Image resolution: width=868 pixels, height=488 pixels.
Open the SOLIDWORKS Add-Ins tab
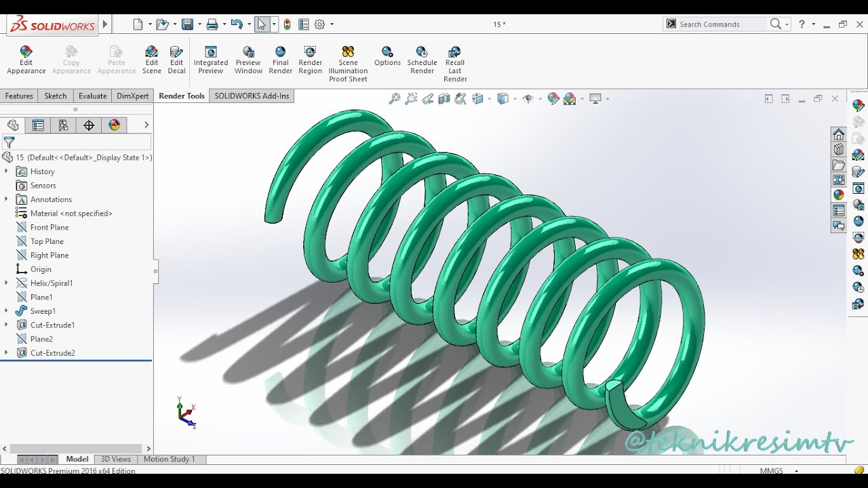252,96
